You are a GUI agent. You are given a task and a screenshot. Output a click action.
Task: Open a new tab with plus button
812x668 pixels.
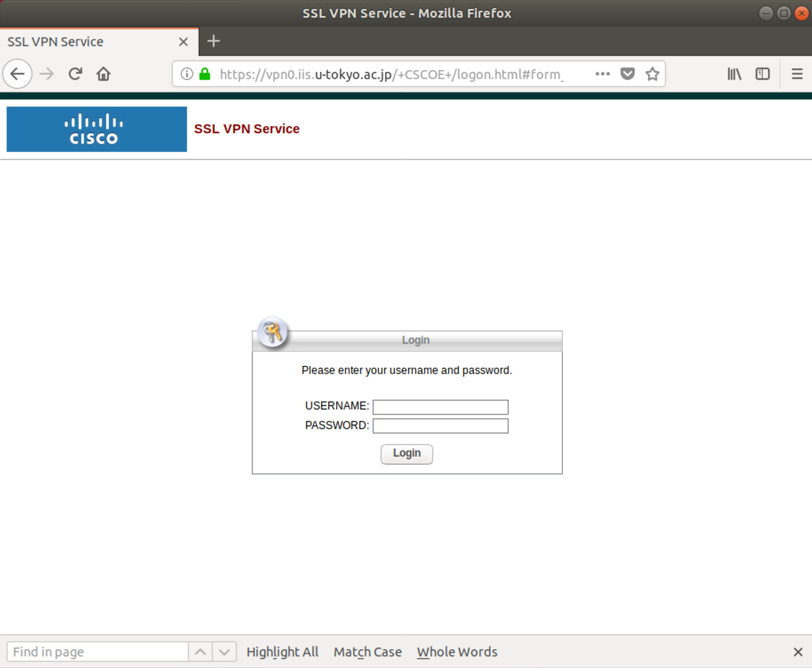coord(214,41)
